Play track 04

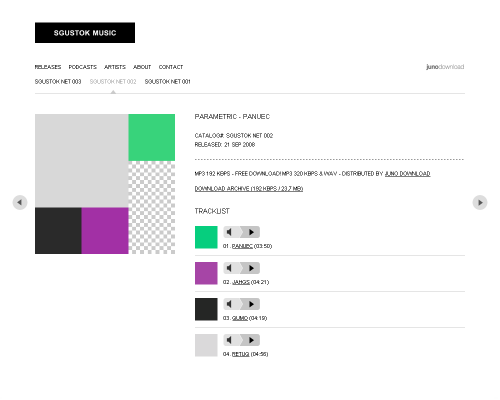[251, 340]
